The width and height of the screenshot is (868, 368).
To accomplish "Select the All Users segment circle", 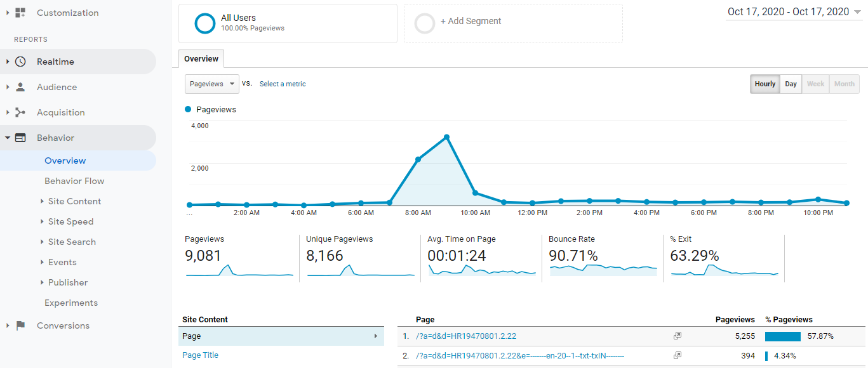I will [x=205, y=23].
